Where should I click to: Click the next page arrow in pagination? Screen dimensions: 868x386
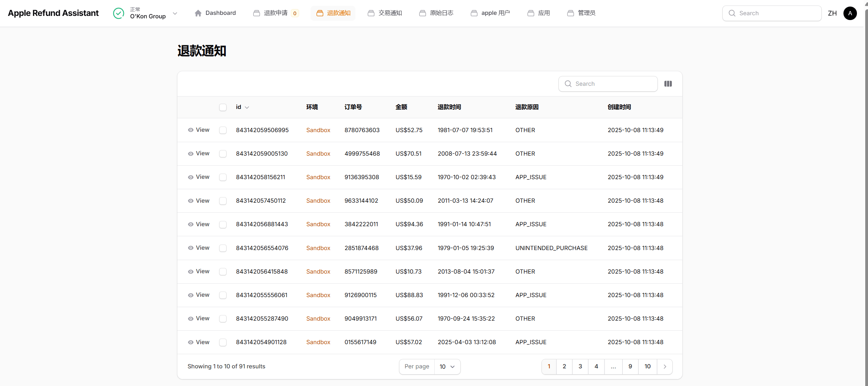tap(664, 367)
